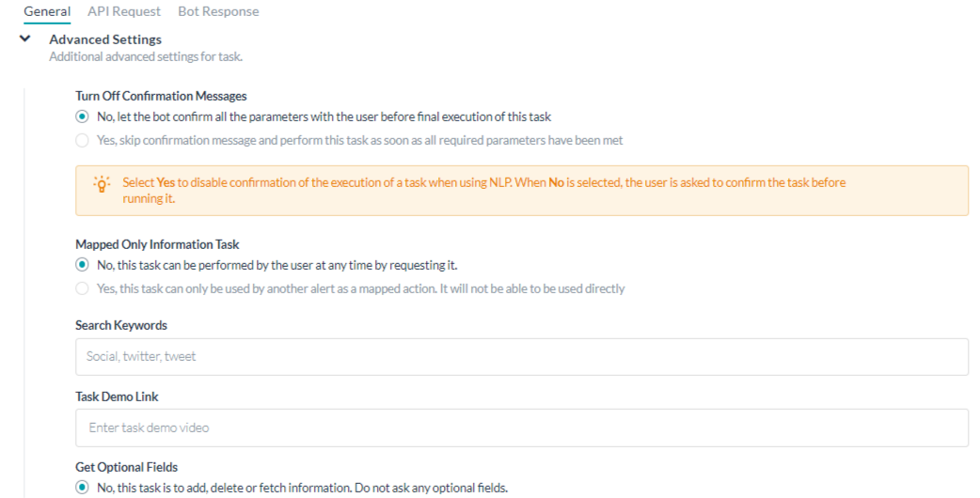Click the Mapped Only Information Task label
The height and width of the screenshot is (498, 980).
(x=157, y=244)
